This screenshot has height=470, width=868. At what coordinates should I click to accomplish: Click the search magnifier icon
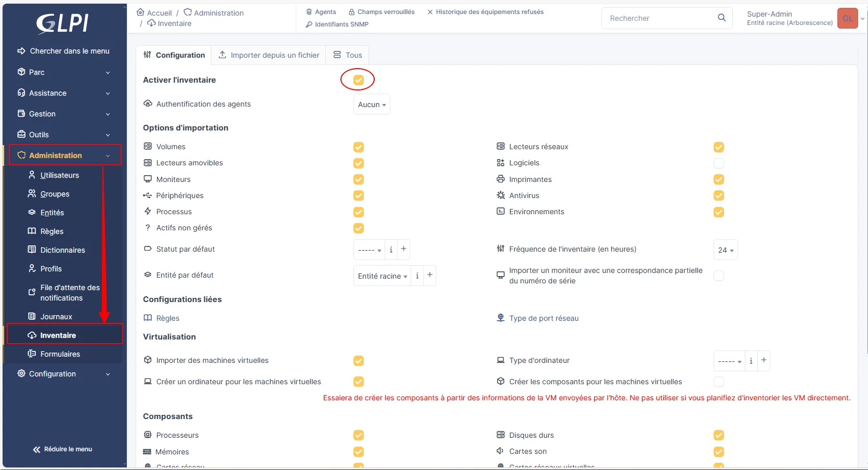(721, 18)
